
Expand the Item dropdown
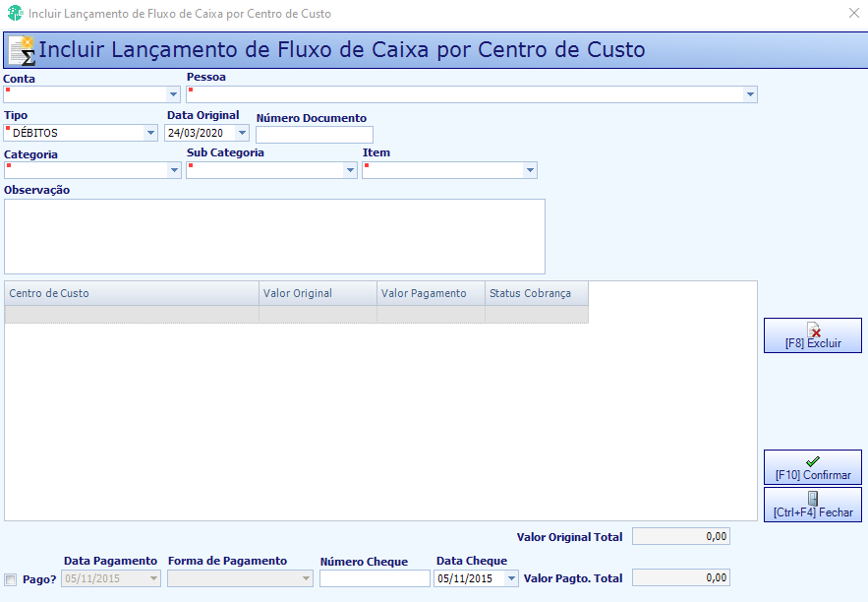tap(530, 170)
